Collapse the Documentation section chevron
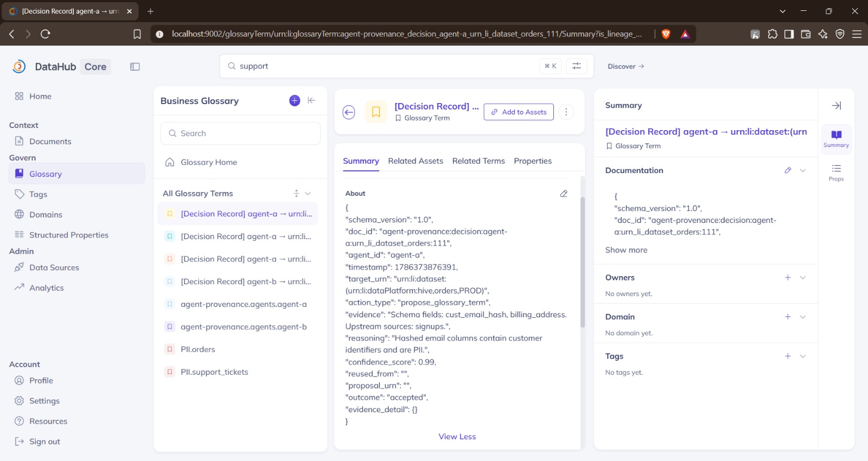Viewport: 868px width, 461px height. pos(803,170)
